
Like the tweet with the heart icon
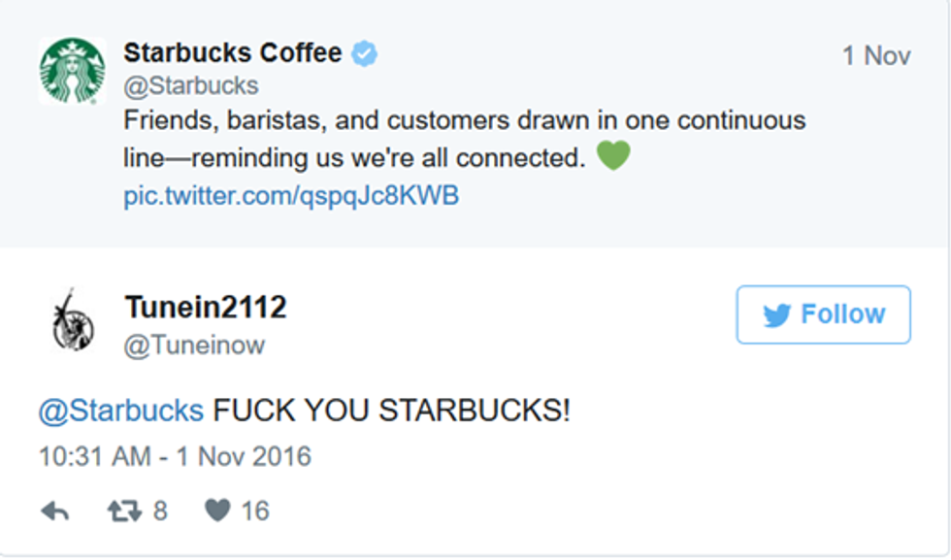[218, 511]
